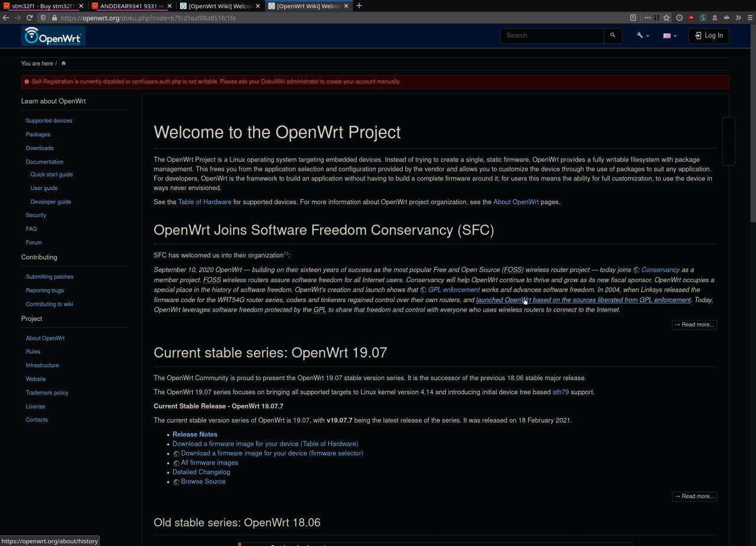Open User guide sidebar link
Image resolution: width=756 pixels, height=546 pixels.
coord(44,188)
